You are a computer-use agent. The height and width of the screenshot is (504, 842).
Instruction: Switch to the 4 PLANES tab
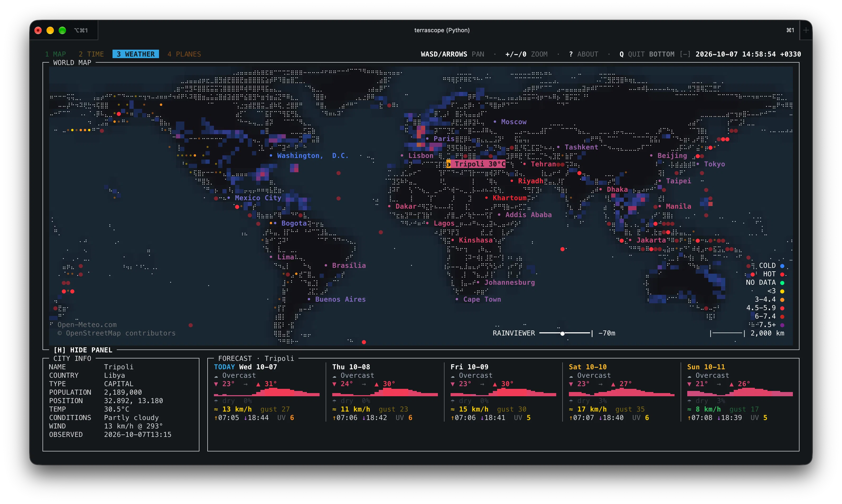[184, 54]
